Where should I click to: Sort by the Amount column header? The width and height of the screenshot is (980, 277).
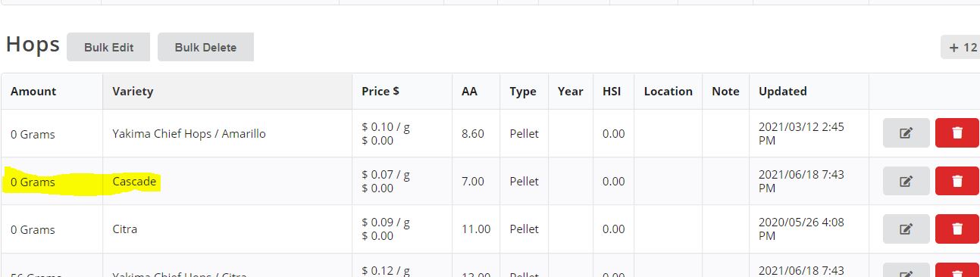coord(33,91)
